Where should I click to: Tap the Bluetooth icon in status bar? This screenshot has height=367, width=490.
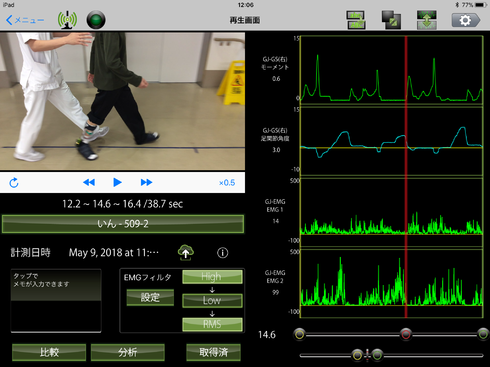pos(457,5)
